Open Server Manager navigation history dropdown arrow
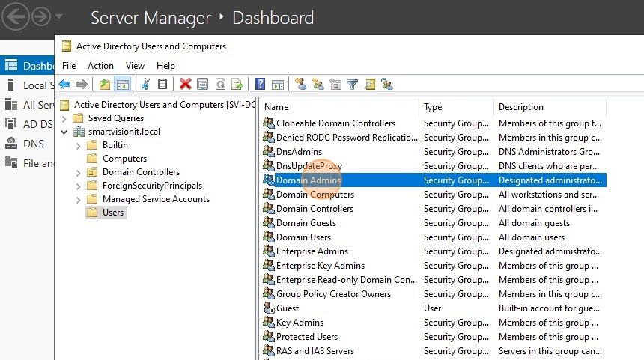This screenshot has height=360, width=644. point(58,16)
